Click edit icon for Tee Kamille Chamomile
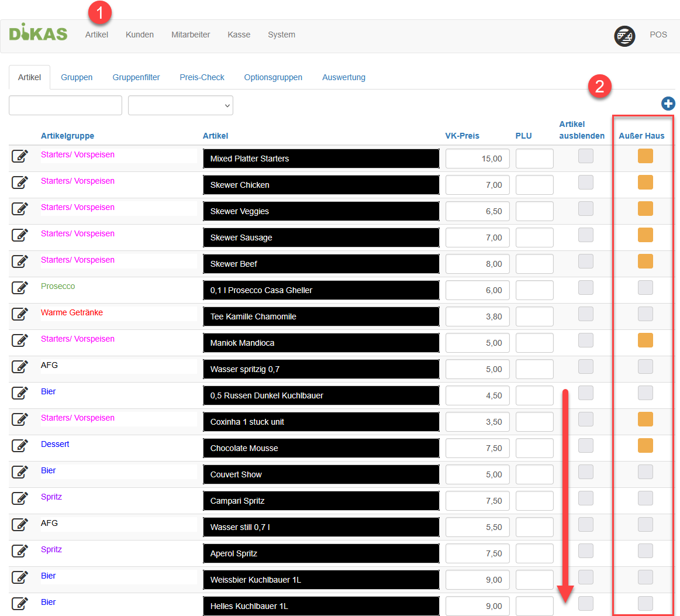 pyautogui.click(x=20, y=314)
